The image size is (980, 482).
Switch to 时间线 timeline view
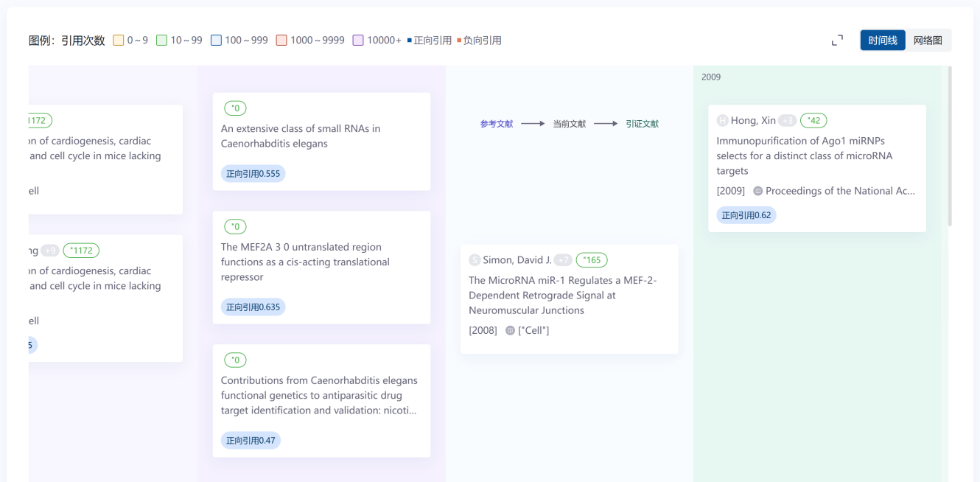point(882,41)
